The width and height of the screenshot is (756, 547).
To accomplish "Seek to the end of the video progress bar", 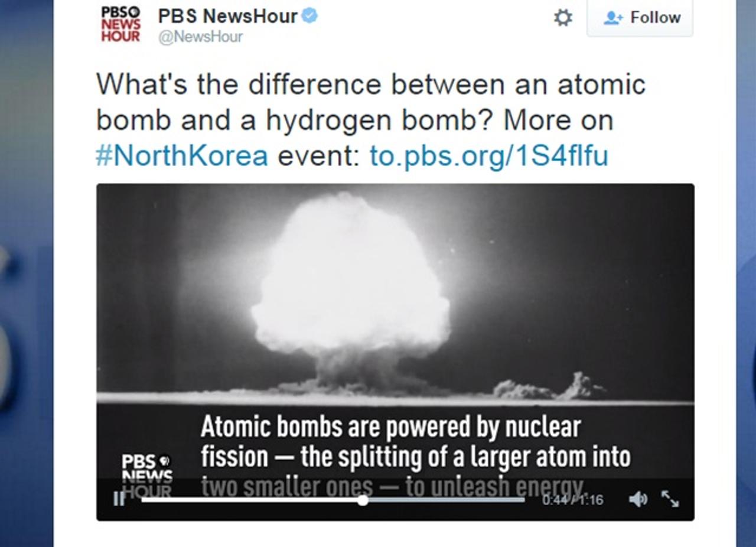I will 522,500.
